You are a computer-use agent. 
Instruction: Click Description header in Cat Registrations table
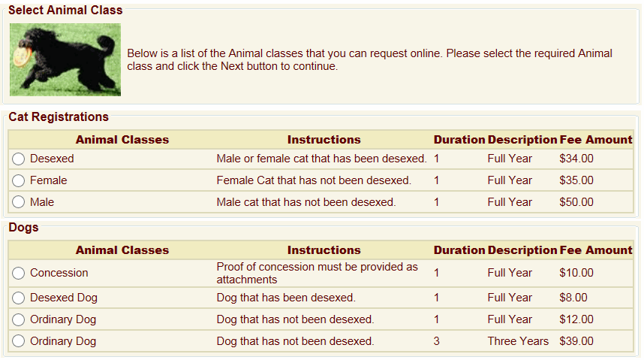(x=522, y=140)
